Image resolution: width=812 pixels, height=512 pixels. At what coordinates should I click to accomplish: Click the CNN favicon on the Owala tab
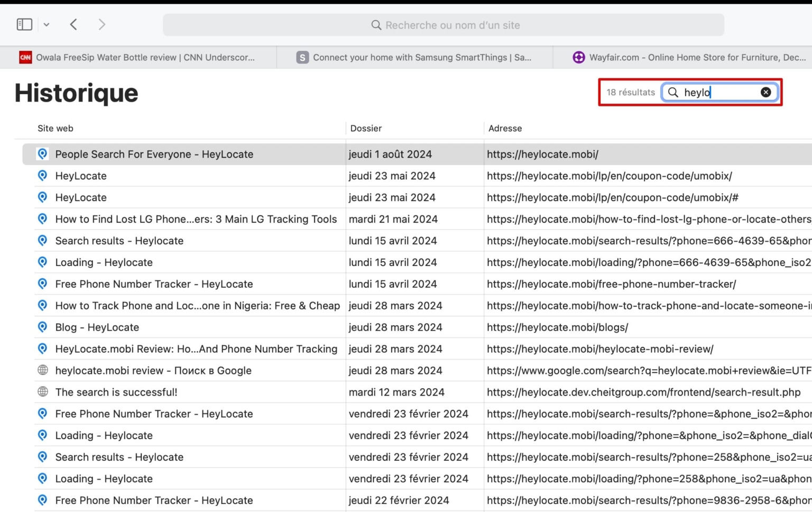point(25,57)
